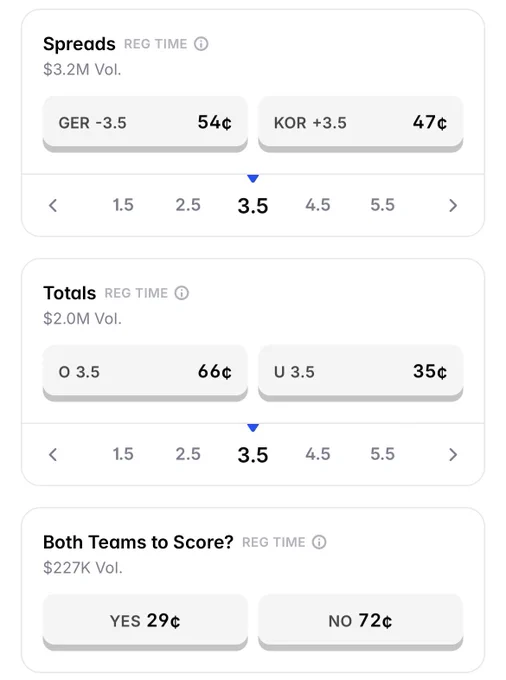
Task: Pick YES 29¢ for both teams to score
Action: tap(145, 622)
